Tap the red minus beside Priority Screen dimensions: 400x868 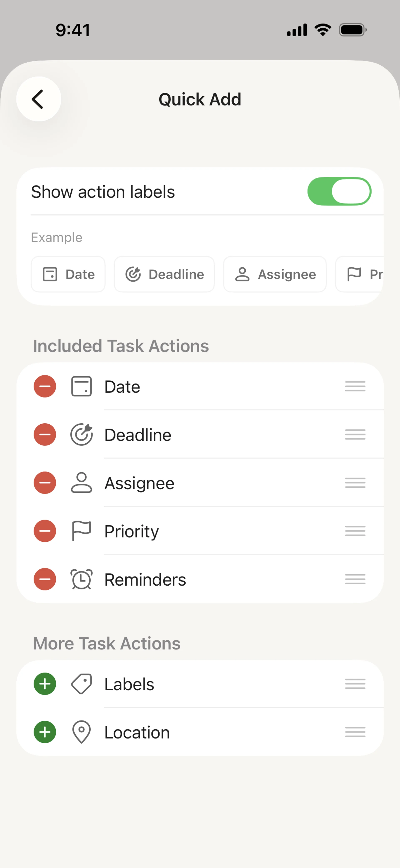click(45, 531)
